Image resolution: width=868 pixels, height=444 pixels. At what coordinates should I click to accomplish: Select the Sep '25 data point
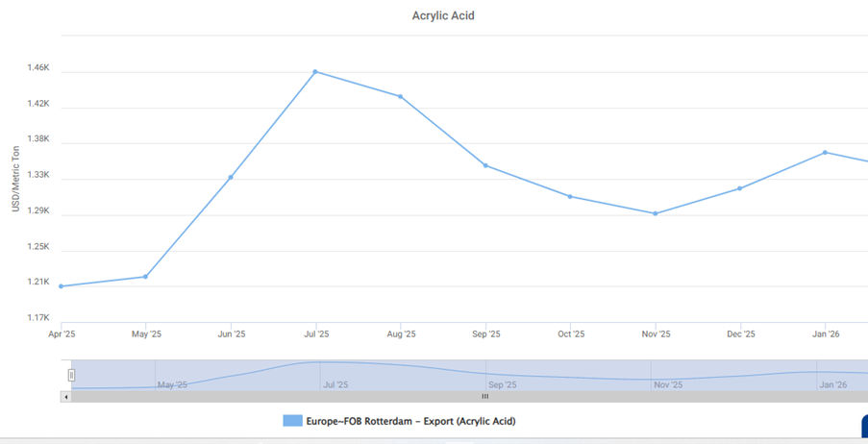point(485,165)
